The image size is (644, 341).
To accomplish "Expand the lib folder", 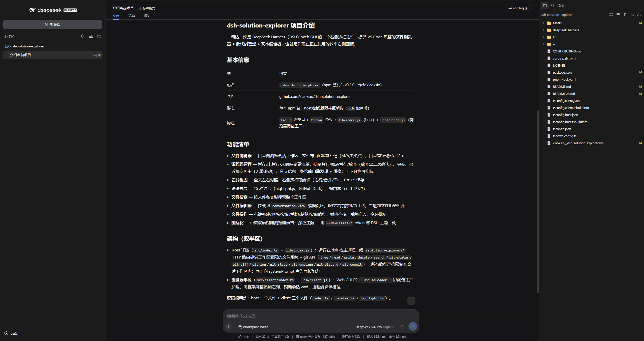I will pos(544,37).
